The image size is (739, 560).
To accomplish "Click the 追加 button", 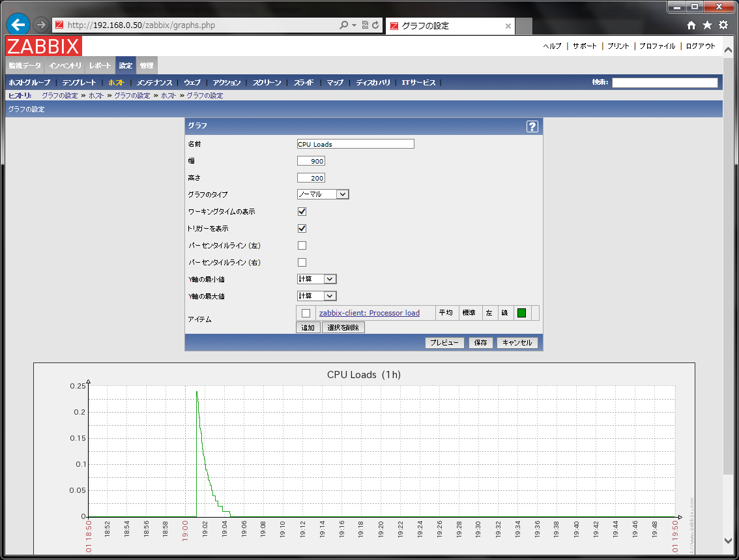I will pos(308,328).
